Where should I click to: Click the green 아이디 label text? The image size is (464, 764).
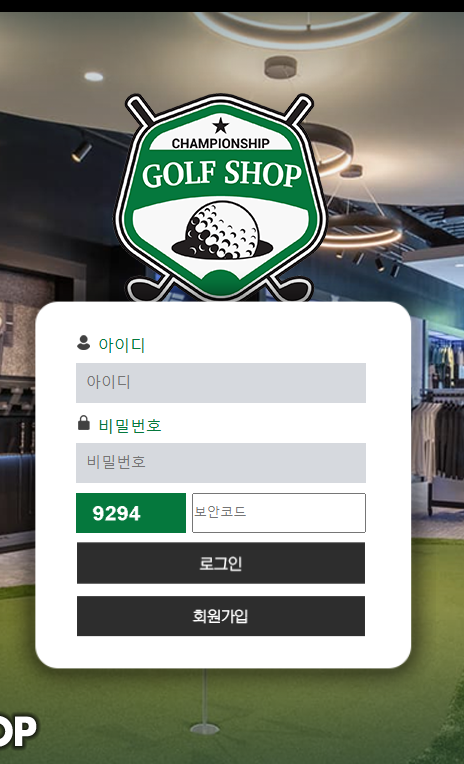point(122,345)
